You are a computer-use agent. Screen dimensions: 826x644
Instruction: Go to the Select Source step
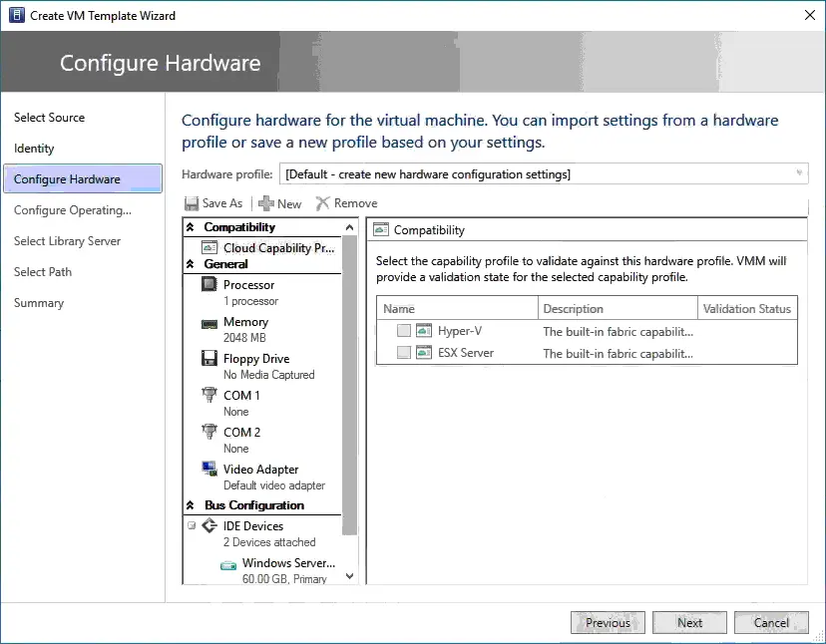pyautogui.click(x=49, y=118)
